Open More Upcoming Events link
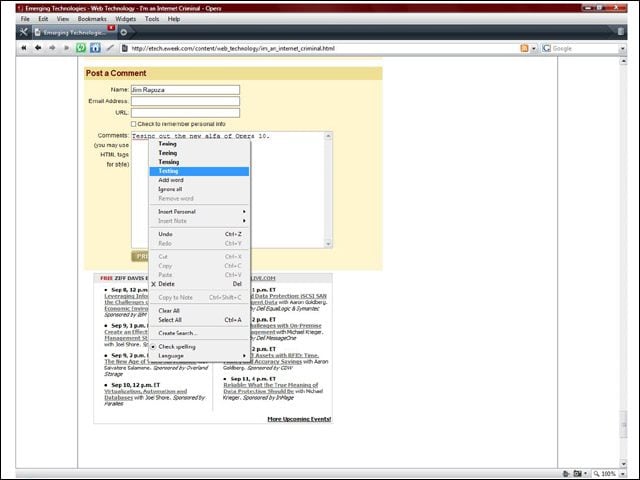 (299, 419)
